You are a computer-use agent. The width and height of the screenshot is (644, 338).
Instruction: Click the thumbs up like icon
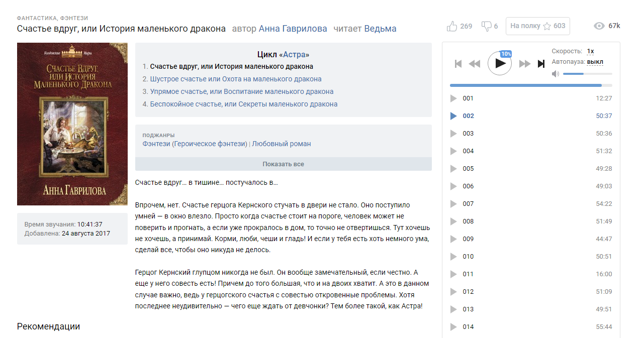coord(452,26)
